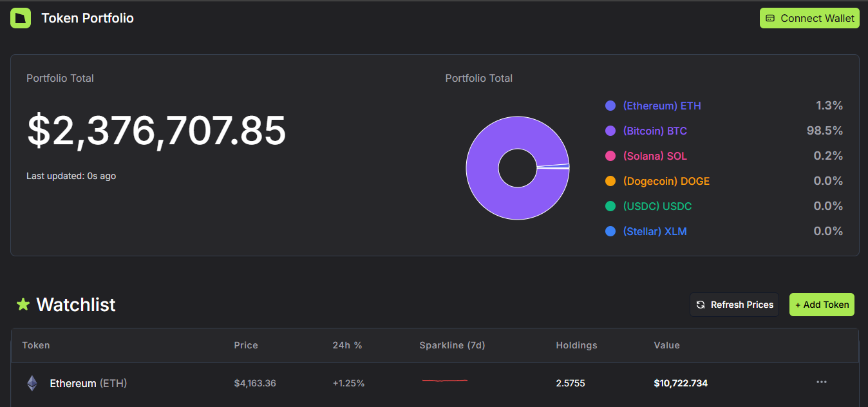Click the Ethereum purple legend dot

coord(610,106)
